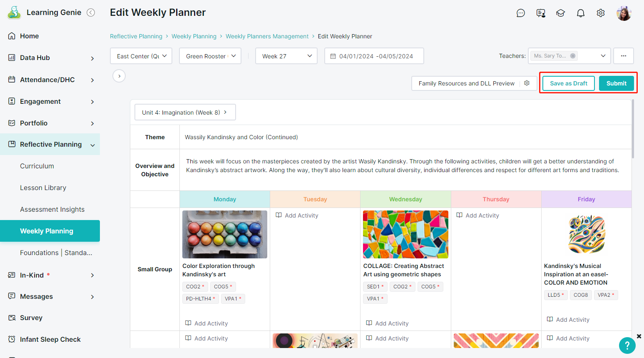Open Lesson Library in the sidebar

[43, 188]
